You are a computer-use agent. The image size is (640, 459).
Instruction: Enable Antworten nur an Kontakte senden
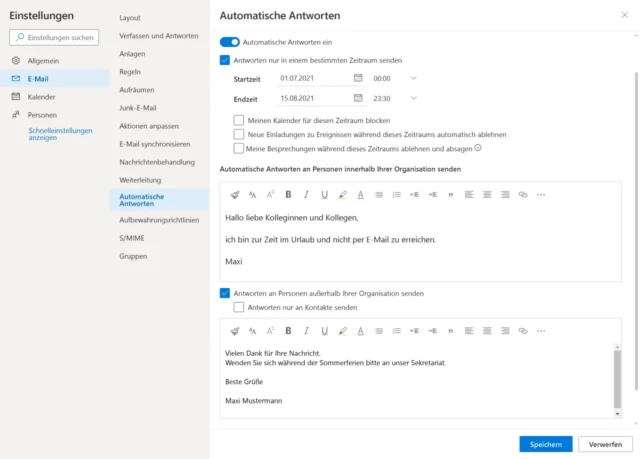[239, 308]
